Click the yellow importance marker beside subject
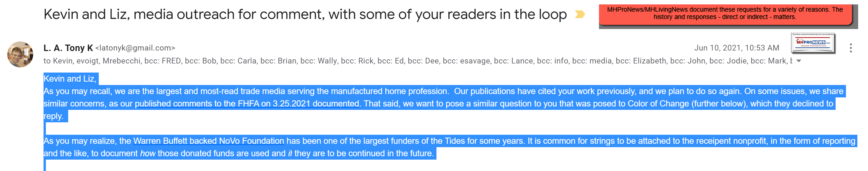This screenshot has height=171, width=868. (580, 15)
